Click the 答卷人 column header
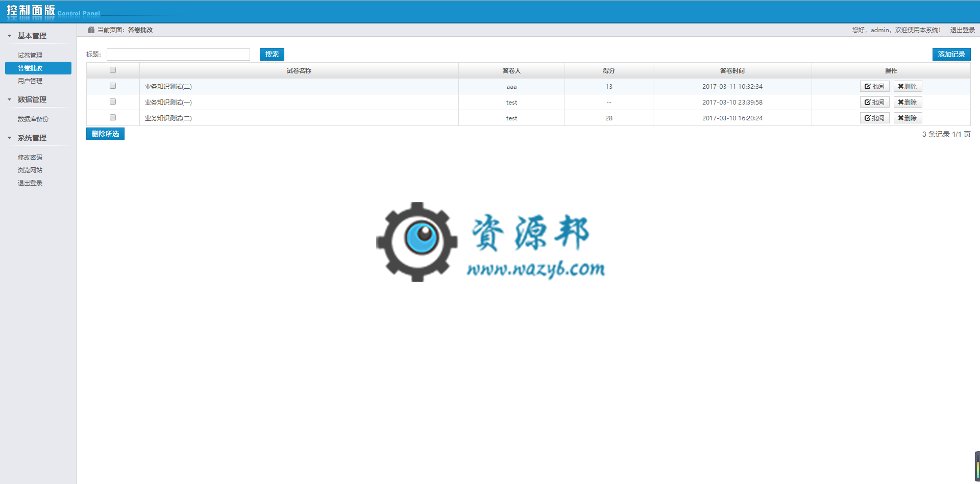980x484 pixels. (x=511, y=71)
